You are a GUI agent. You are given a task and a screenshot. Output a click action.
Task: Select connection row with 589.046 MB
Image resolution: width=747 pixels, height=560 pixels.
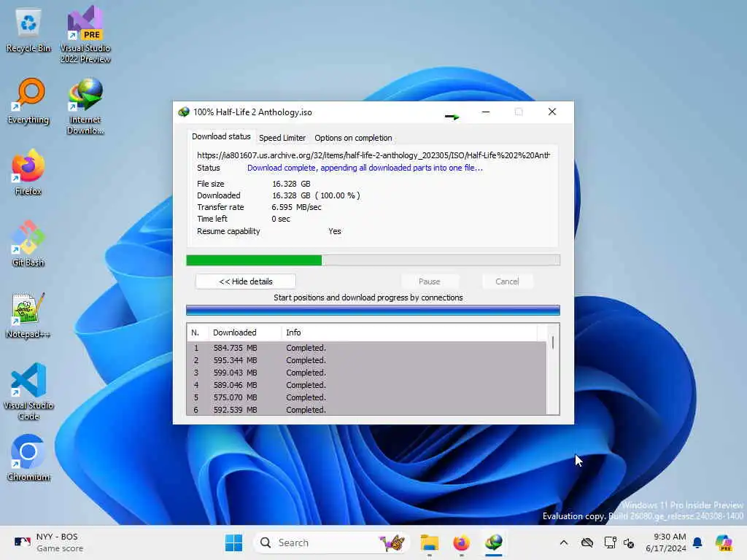(367, 385)
